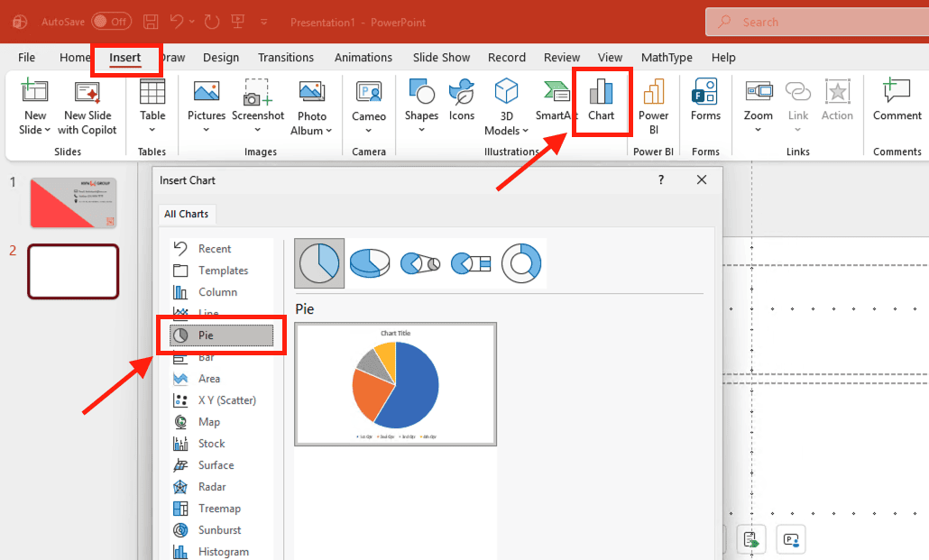Close the Insert Chart dialog
Viewport: 929px width, 560px height.
point(702,179)
